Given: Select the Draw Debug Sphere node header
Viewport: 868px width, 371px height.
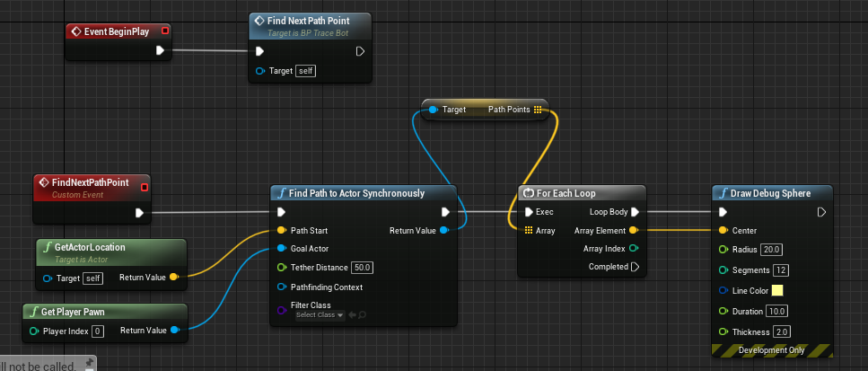Looking at the screenshot, I should tap(772, 193).
